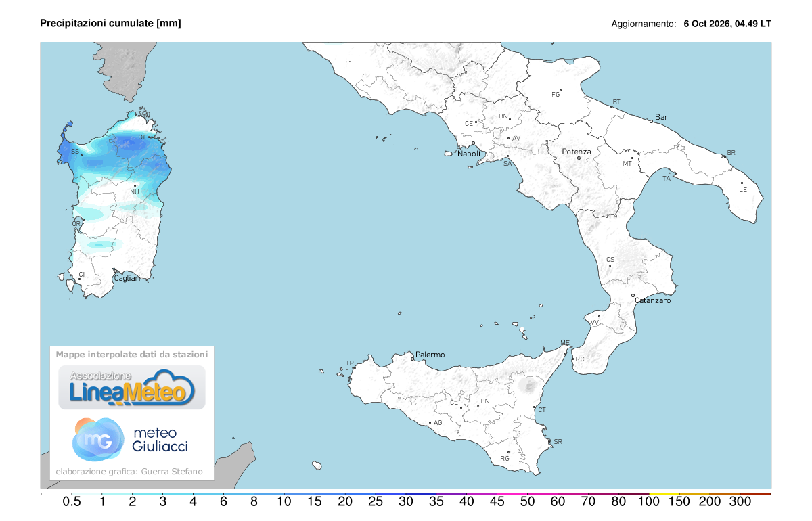Click the SS label in Sardinia
The height and width of the screenshot is (521, 812).
click(x=75, y=151)
